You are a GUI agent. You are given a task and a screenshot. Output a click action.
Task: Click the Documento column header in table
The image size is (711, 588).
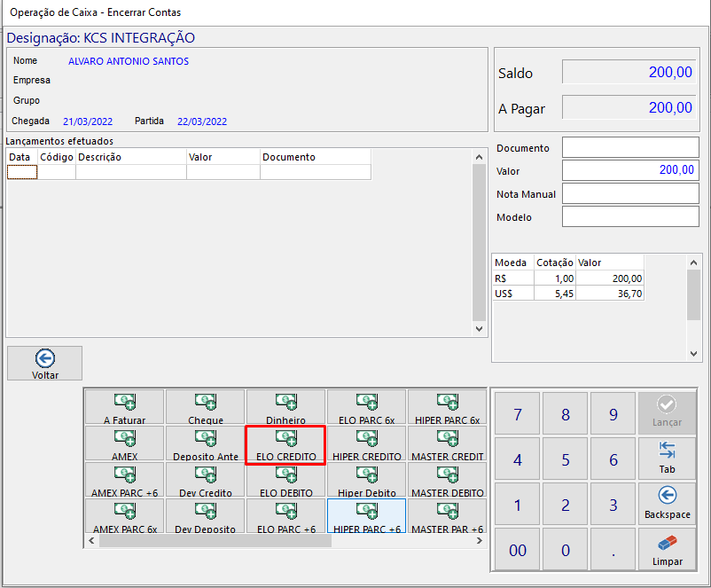point(315,157)
